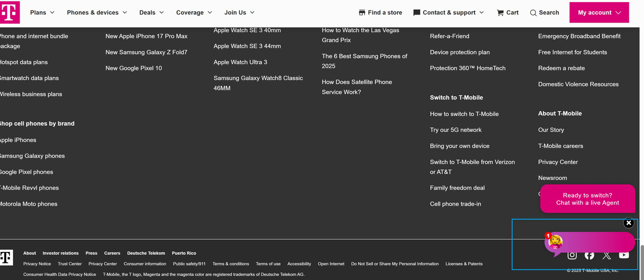Open The 6 Best Samsung Phones article

click(x=365, y=61)
